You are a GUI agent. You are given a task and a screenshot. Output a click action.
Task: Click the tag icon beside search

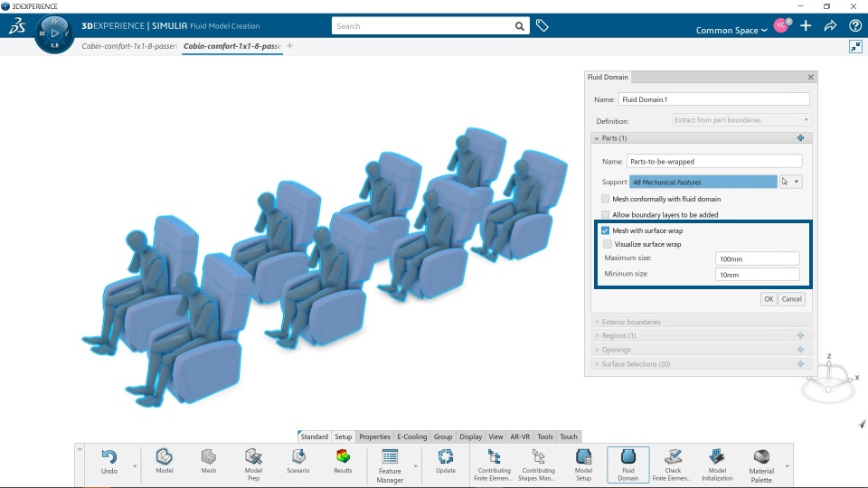click(542, 25)
